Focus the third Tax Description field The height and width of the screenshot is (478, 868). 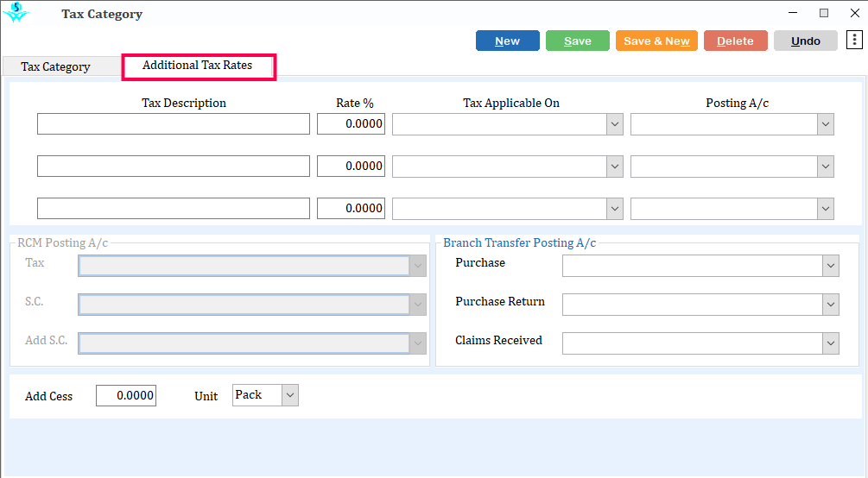tap(174, 209)
